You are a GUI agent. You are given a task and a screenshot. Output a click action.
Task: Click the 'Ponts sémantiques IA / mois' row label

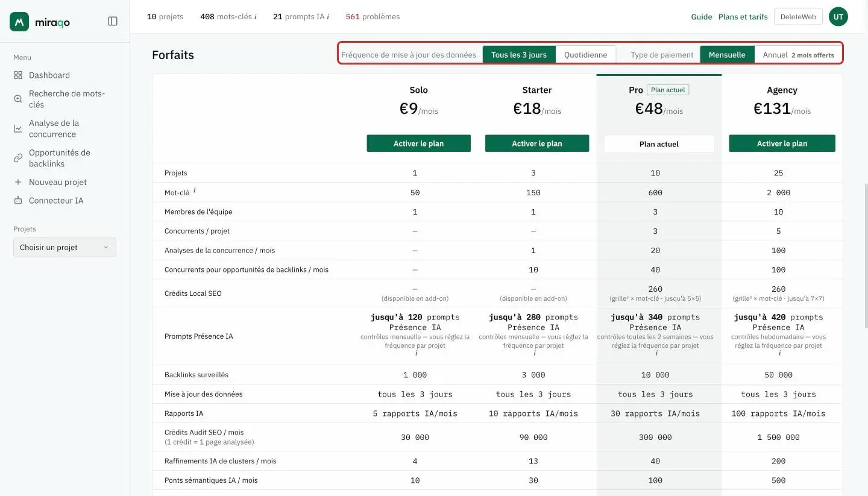[211, 480]
